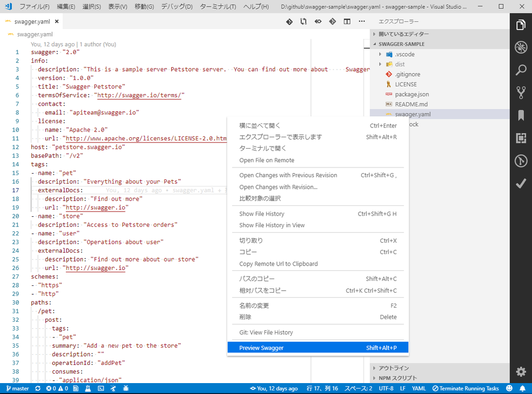Viewport: 532px width, 394px height.
Task: Open the checkmark view in activity bar
Action: point(521,183)
